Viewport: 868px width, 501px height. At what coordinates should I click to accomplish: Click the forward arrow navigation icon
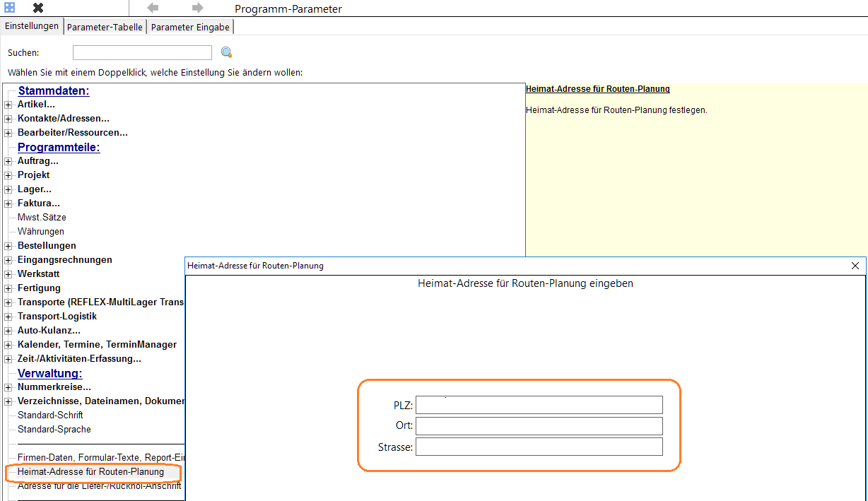198,8
